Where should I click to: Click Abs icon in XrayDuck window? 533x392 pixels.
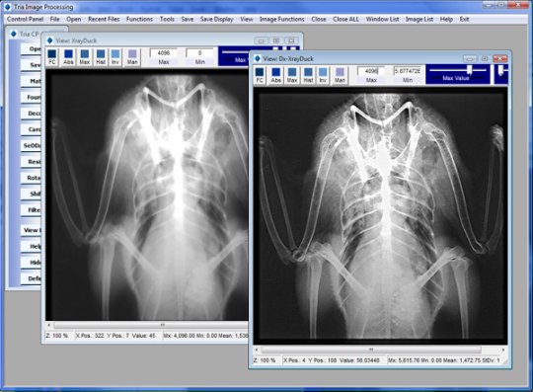coord(68,57)
